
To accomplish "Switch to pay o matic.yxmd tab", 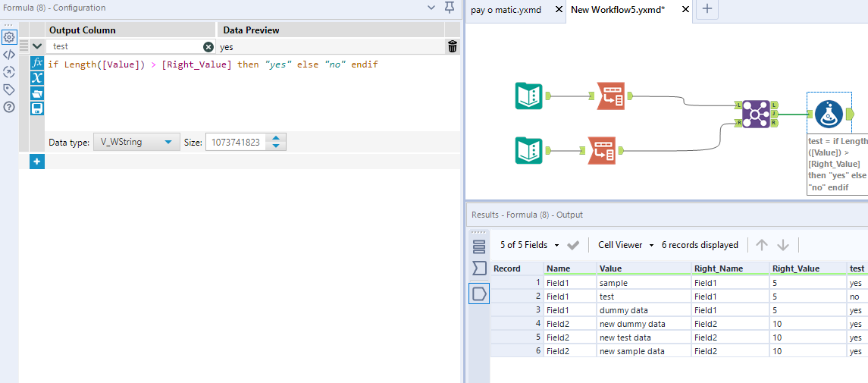I will click(x=506, y=10).
